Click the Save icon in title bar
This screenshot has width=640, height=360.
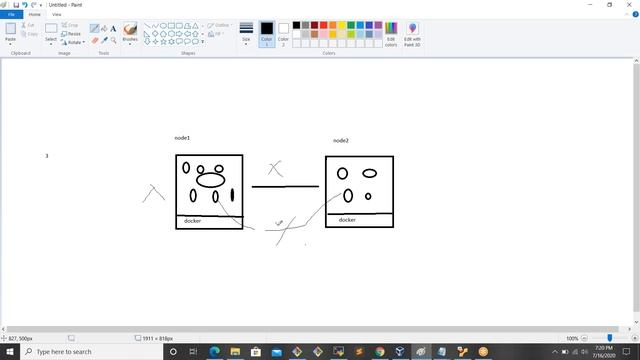pyautogui.click(x=16, y=5)
